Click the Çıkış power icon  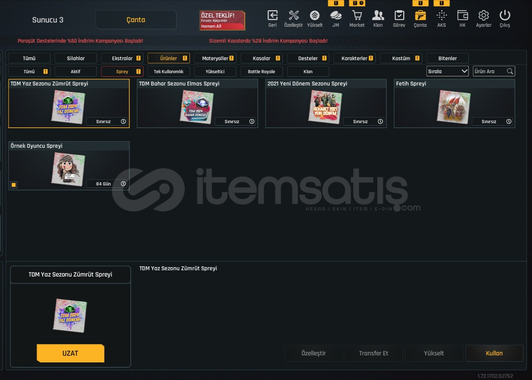pos(505,16)
